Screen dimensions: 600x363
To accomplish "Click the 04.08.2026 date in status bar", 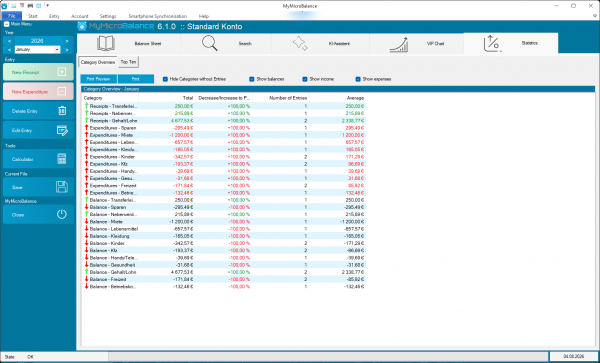I will [574, 356].
